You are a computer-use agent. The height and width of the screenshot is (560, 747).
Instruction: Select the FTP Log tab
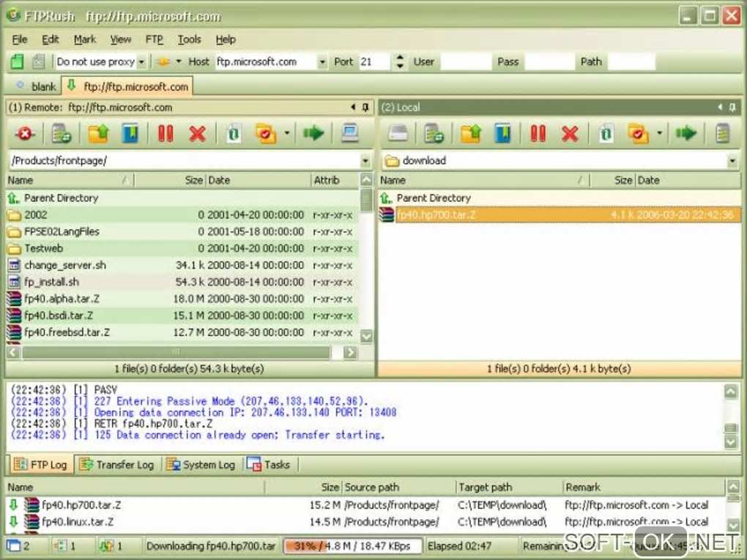click(x=40, y=464)
